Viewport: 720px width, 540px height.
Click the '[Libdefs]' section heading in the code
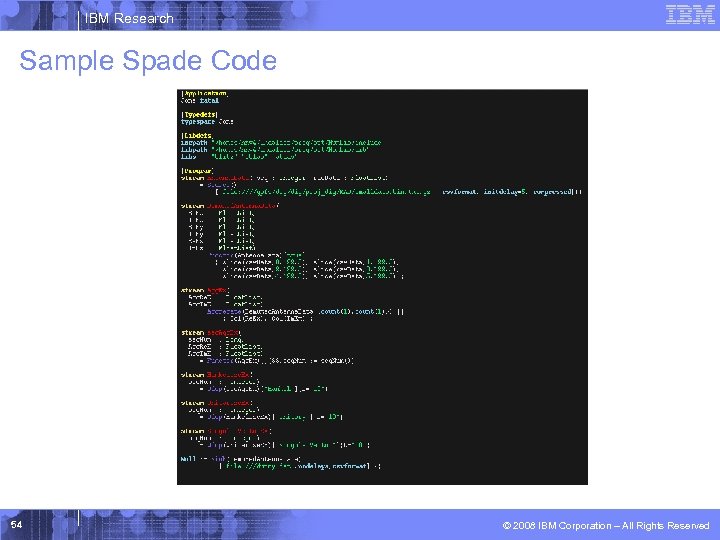point(197,135)
